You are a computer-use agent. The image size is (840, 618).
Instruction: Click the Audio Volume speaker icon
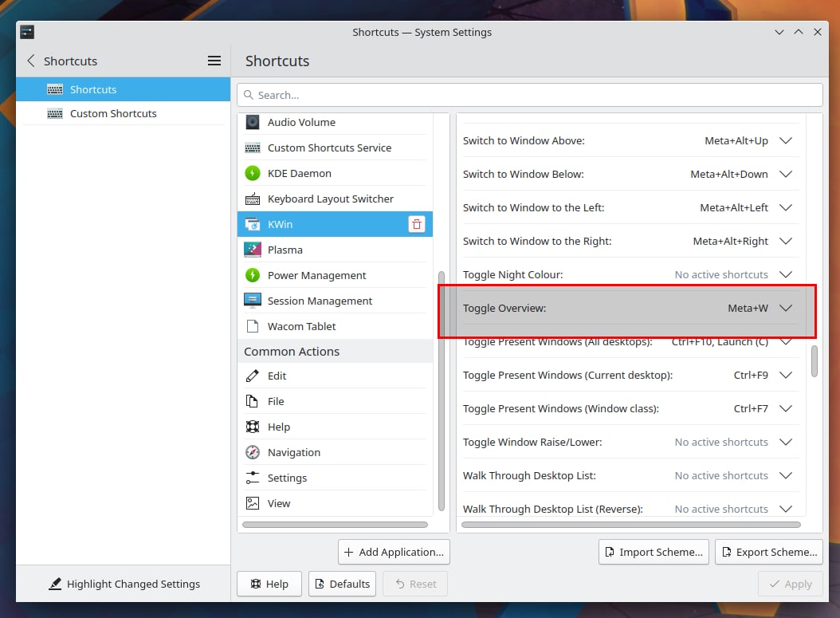click(253, 122)
